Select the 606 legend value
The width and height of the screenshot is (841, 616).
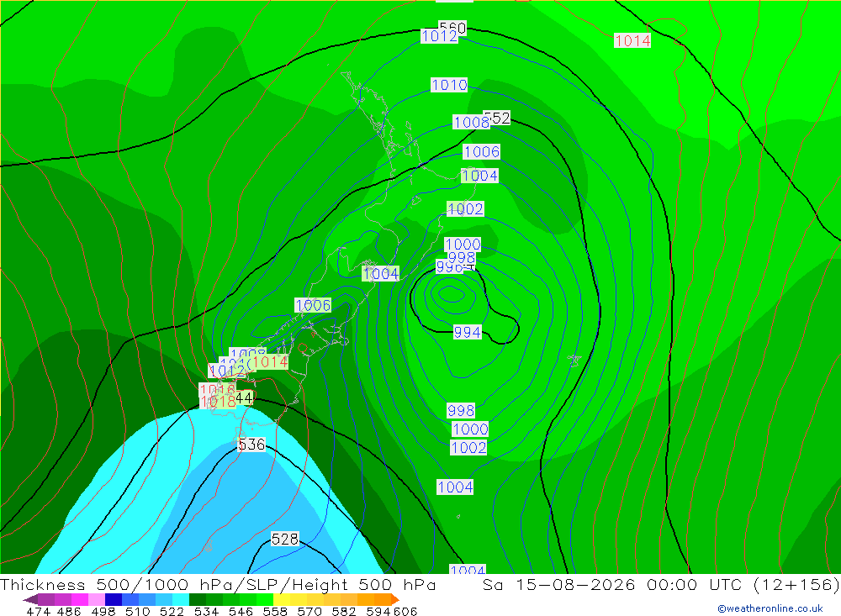pyautogui.click(x=405, y=611)
